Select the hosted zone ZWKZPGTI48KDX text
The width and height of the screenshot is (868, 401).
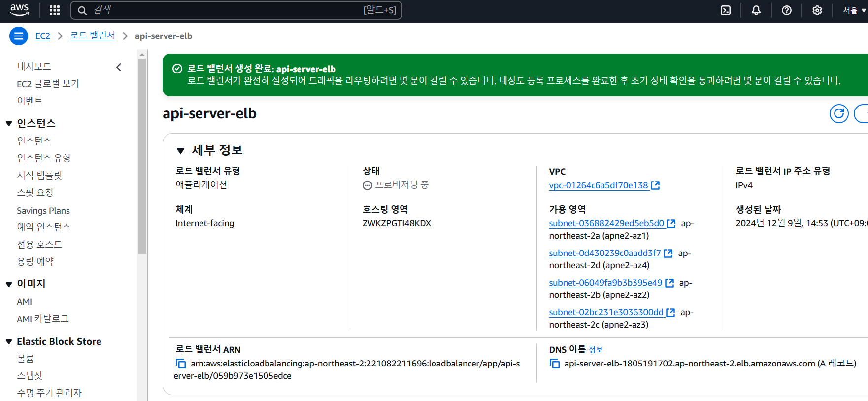click(397, 223)
